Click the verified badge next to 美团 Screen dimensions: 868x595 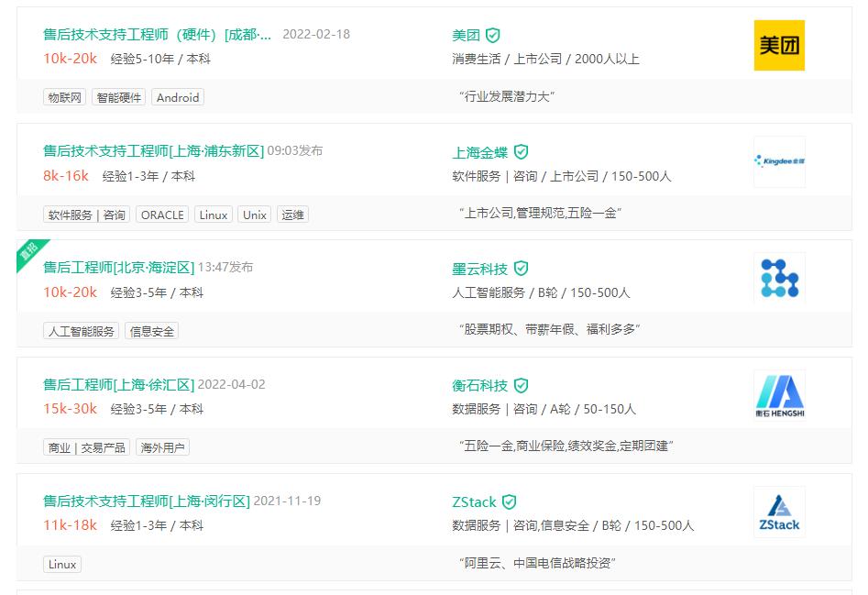pos(493,35)
